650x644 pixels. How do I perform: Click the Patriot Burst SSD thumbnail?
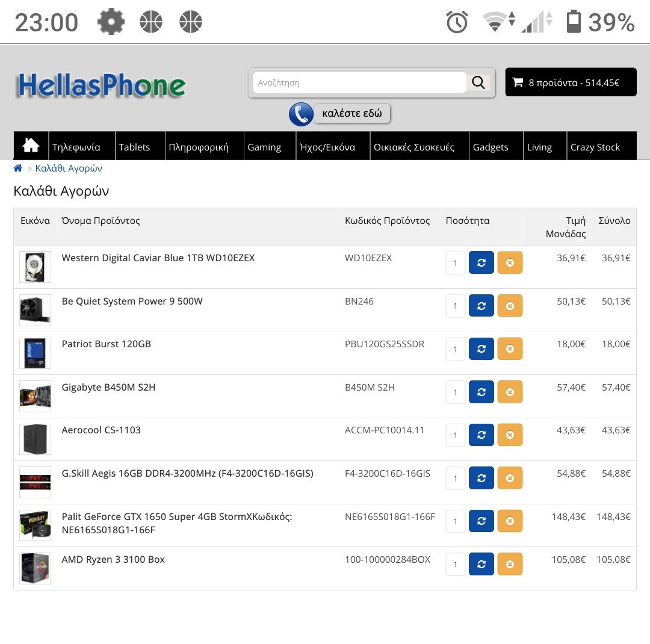click(36, 353)
